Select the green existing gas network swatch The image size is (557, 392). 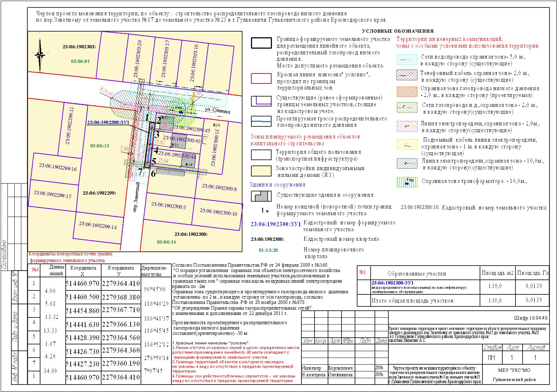(406, 107)
